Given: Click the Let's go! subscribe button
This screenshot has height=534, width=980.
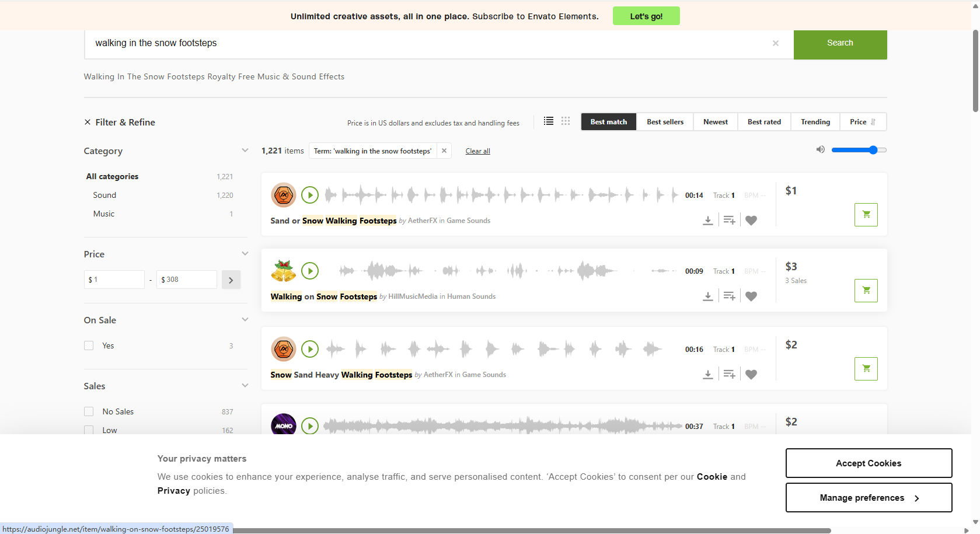Looking at the screenshot, I should 646,16.
